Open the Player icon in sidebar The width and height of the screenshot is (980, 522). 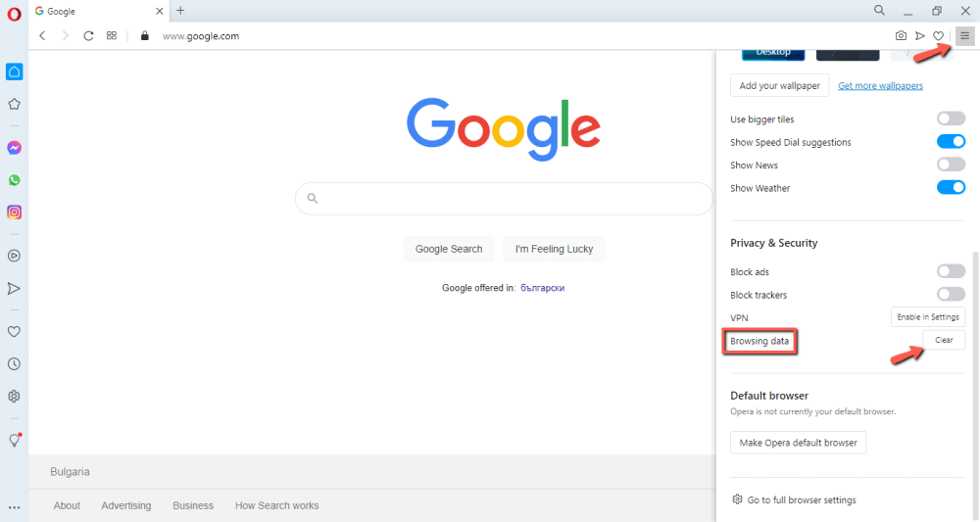pyautogui.click(x=14, y=256)
